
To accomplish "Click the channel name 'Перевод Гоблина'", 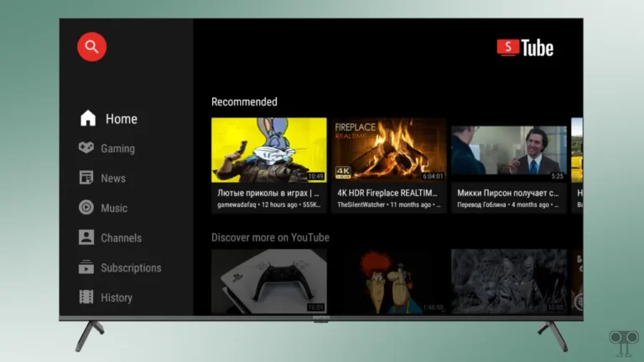I will pos(481,204).
